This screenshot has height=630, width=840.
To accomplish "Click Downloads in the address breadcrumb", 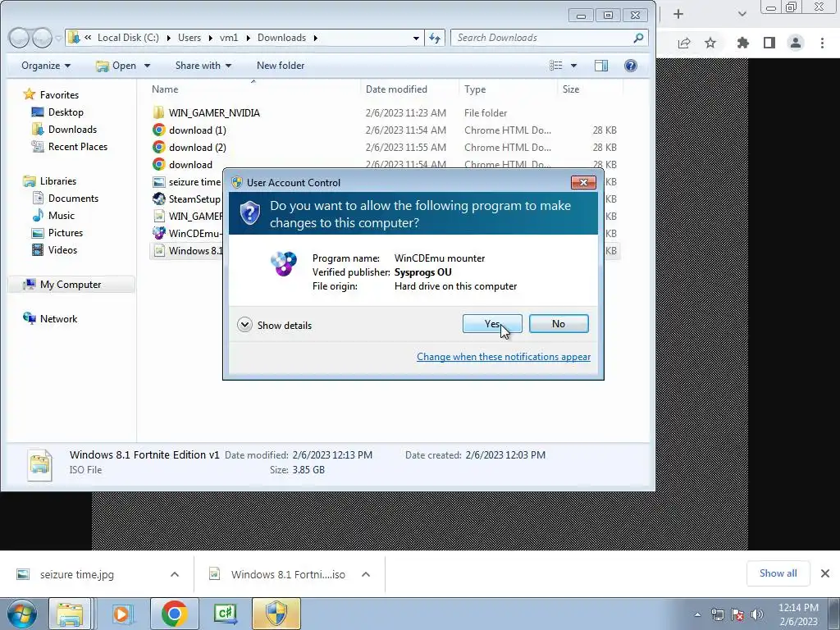I will click(282, 38).
